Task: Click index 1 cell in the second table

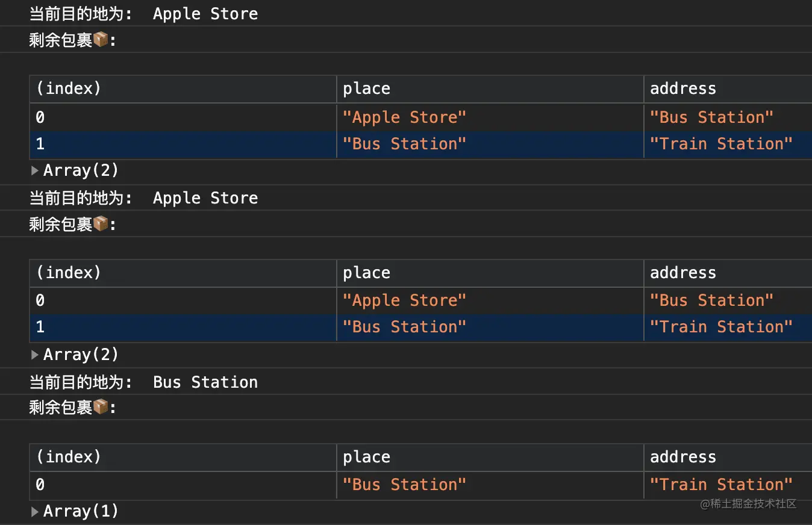Action: click(x=183, y=328)
